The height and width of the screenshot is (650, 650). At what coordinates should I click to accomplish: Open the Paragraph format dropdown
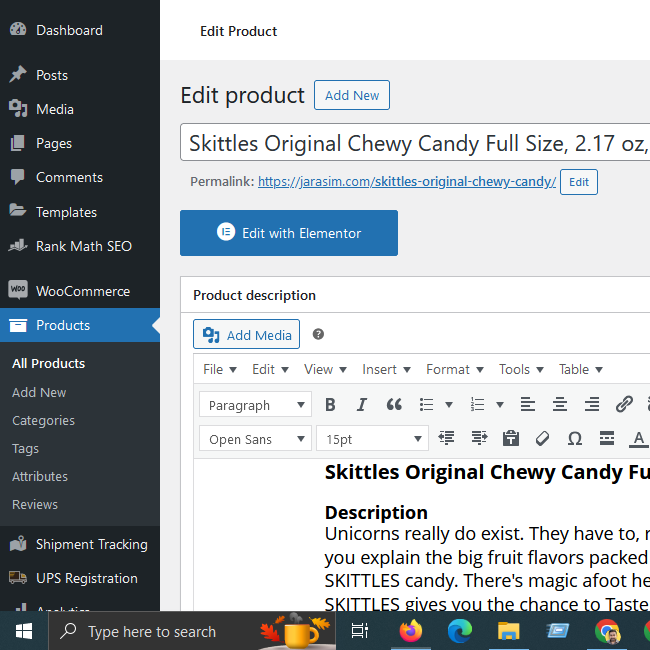click(255, 404)
